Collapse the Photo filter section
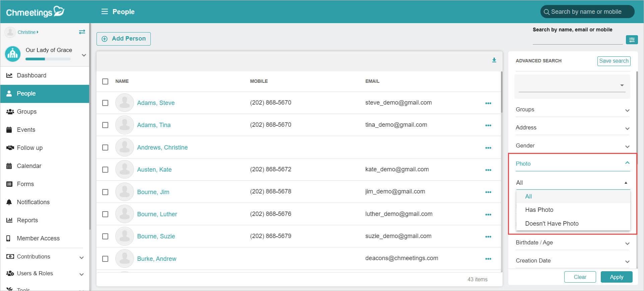 tap(573, 164)
